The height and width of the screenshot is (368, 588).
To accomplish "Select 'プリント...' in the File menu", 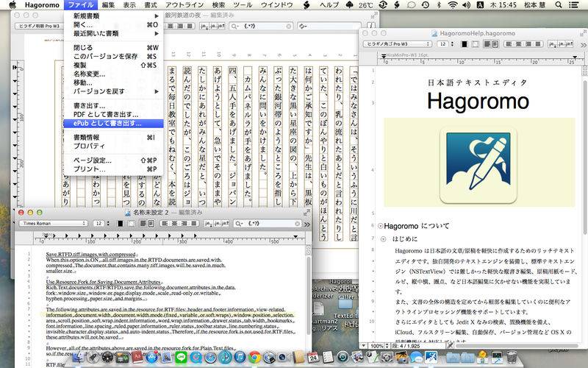I will [x=113, y=169].
